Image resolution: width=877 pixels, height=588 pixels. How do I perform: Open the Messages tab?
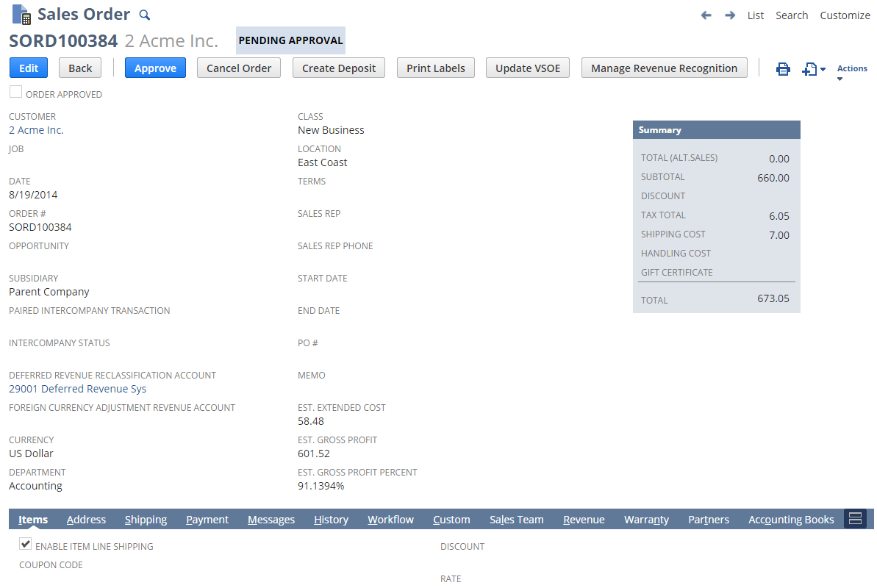coord(271,519)
